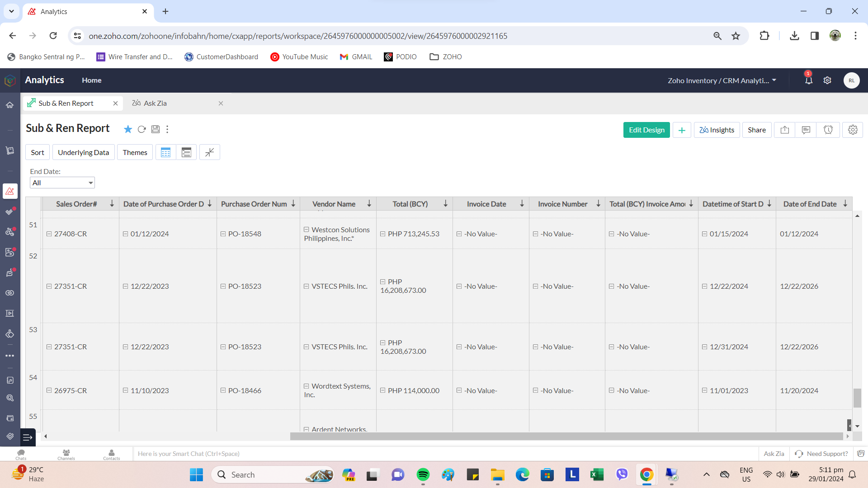
Task: Click the horizontal scrollbar of the table
Action: [566, 436]
